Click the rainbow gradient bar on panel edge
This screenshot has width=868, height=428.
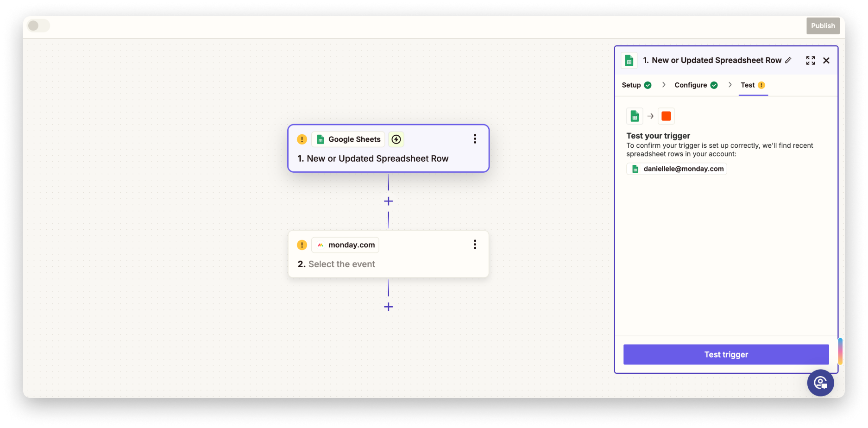tap(840, 351)
